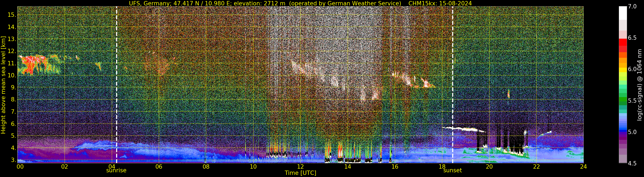
Task: Click the height axis tick '4.'
Action: click(x=13, y=148)
